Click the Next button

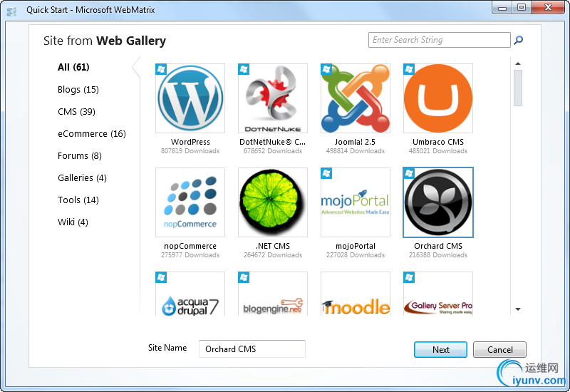coord(440,349)
